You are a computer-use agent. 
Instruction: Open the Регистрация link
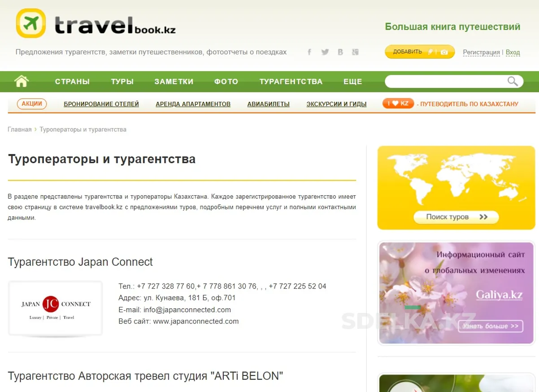pyautogui.click(x=481, y=52)
